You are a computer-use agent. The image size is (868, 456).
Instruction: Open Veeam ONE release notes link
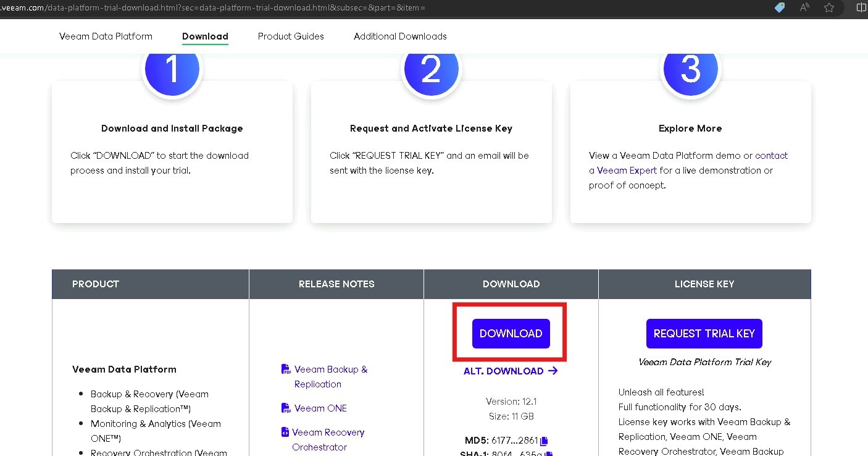(320, 408)
